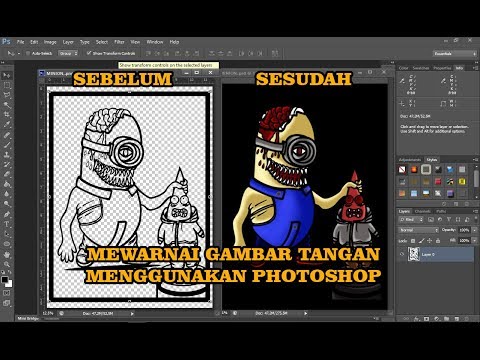Screen dimensions: 480x360
Task: Select the Zoom tool
Action: [x=6, y=264]
